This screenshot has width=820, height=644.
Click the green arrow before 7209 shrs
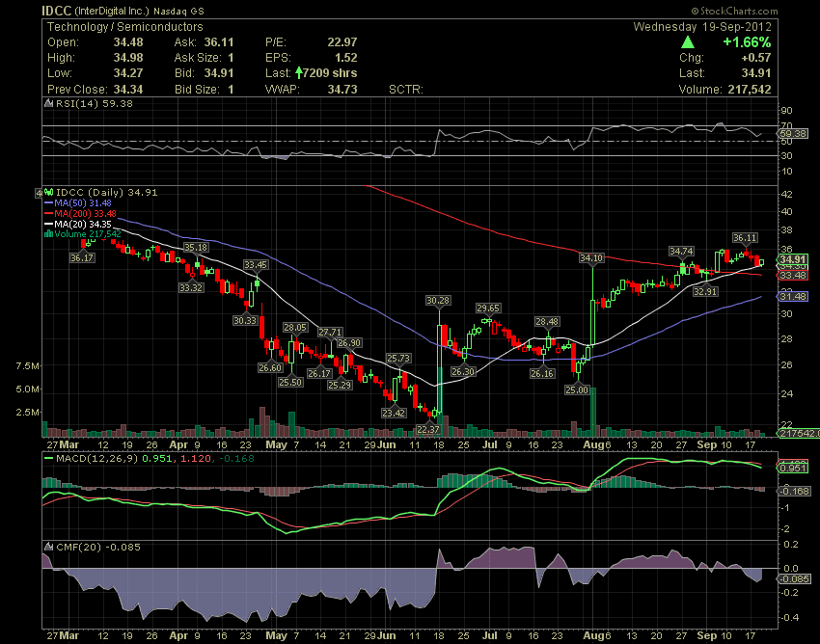pyautogui.click(x=299, y=72)
